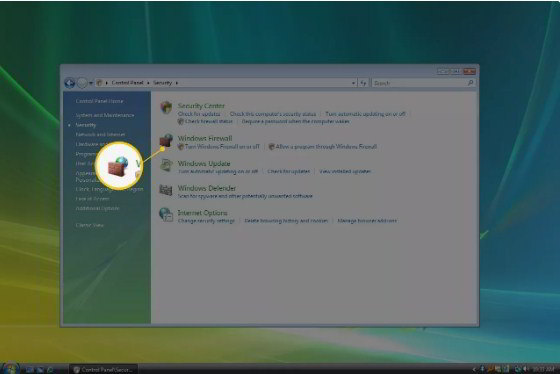Open the Internet Options heading link
The width and height of the screenshot is (560, 374).
point(202,213)
